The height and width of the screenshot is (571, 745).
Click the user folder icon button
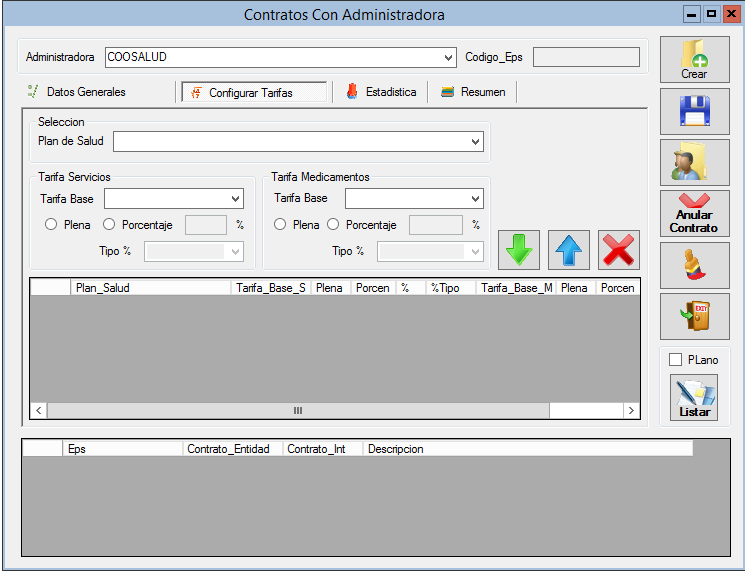pyautogui.click(x=694, y=162)
